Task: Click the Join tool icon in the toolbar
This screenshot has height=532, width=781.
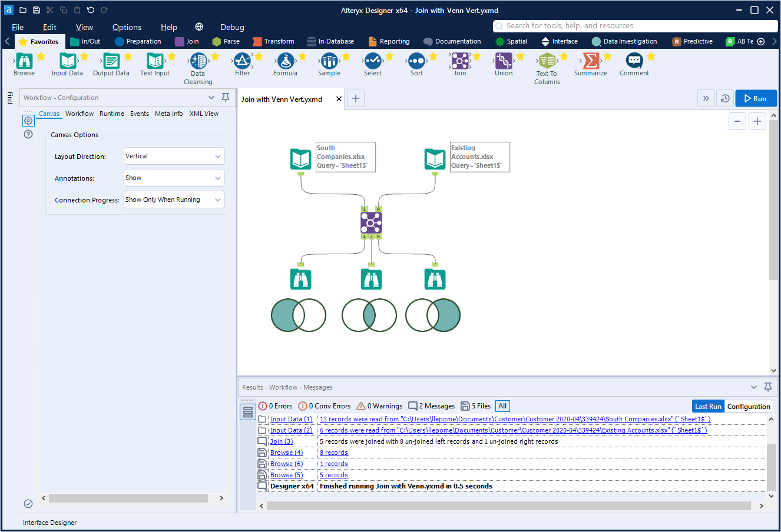Action: click(460, 61)
